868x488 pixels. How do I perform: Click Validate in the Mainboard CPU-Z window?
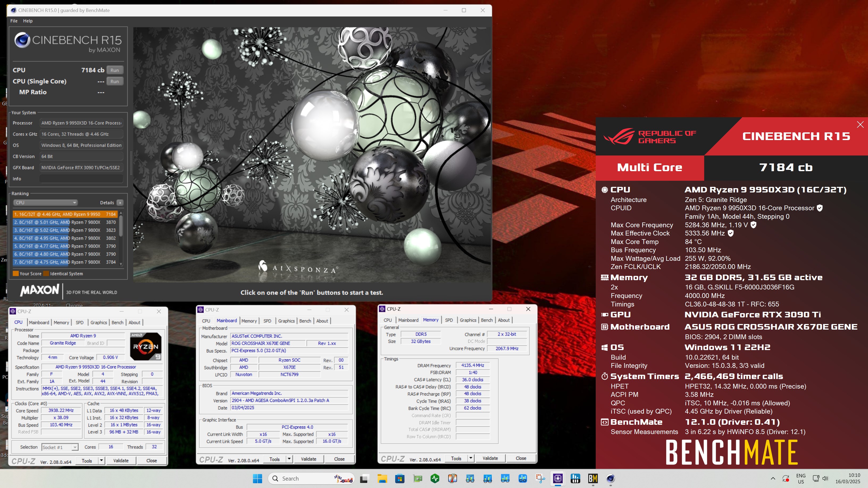click(x=309, y=459)
